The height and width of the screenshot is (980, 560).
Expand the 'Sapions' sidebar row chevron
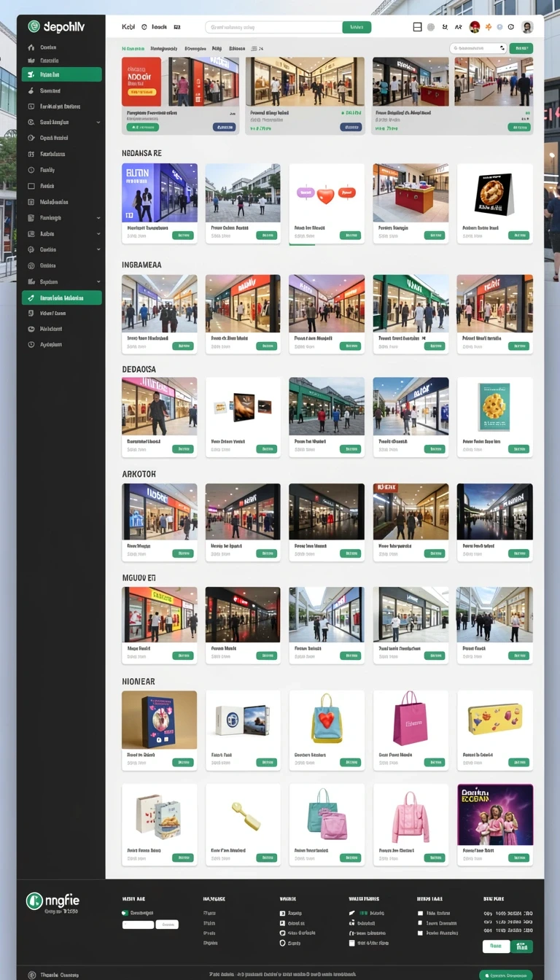point(98,281)
